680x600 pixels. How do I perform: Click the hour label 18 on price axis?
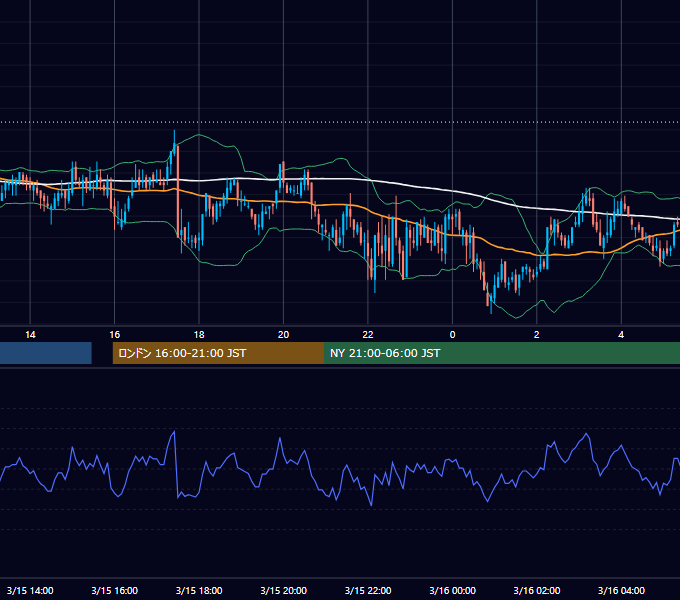click(x=199, y=335)
